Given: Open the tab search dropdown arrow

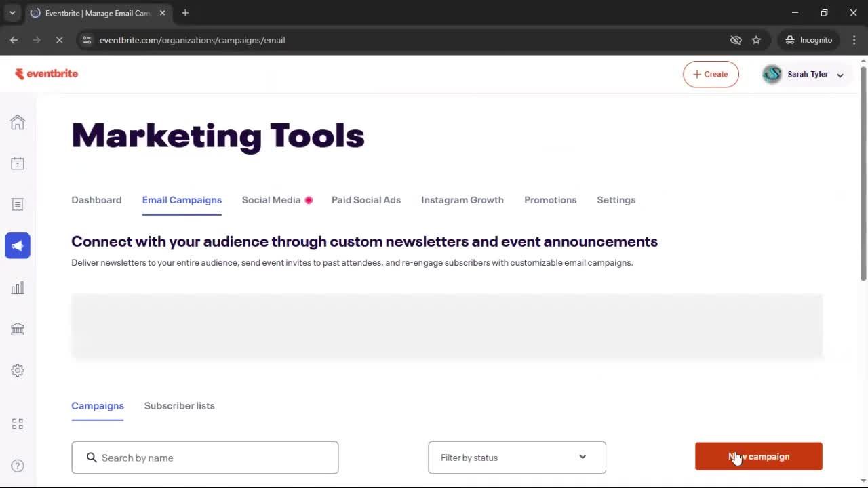Looking at the screenshot, I should click(12, 13).
